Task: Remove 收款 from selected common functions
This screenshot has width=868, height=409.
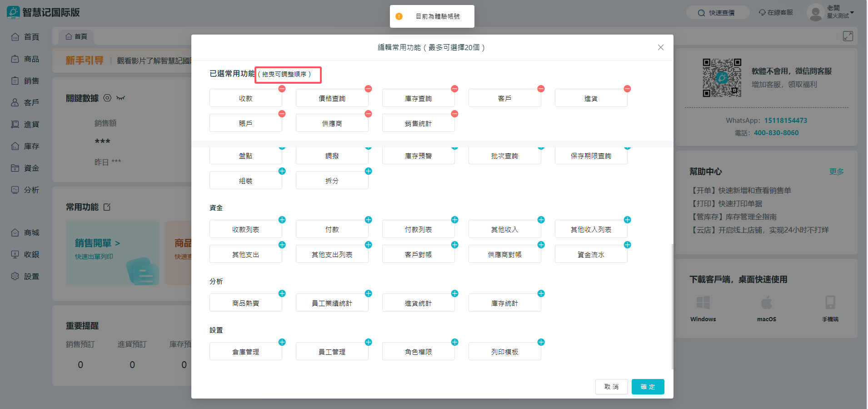Action: 282,89
